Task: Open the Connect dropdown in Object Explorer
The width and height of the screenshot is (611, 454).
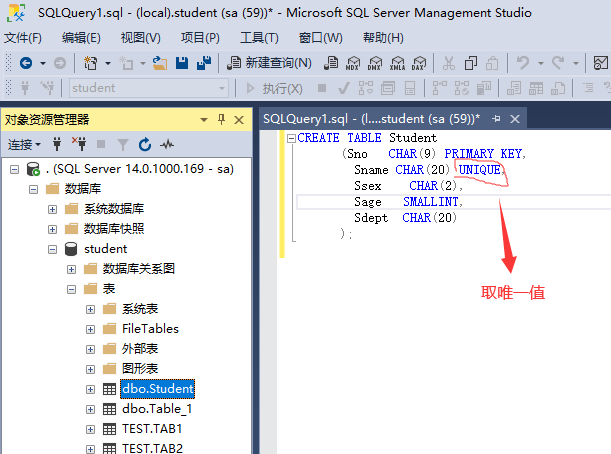Action: (24, 145)
